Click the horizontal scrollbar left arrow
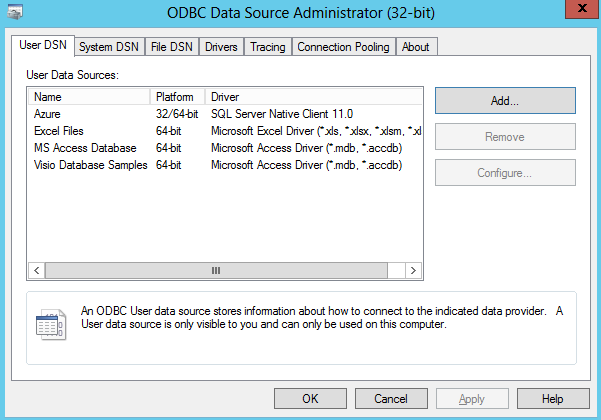The image size is (601, 420). [x=37, y=270]
